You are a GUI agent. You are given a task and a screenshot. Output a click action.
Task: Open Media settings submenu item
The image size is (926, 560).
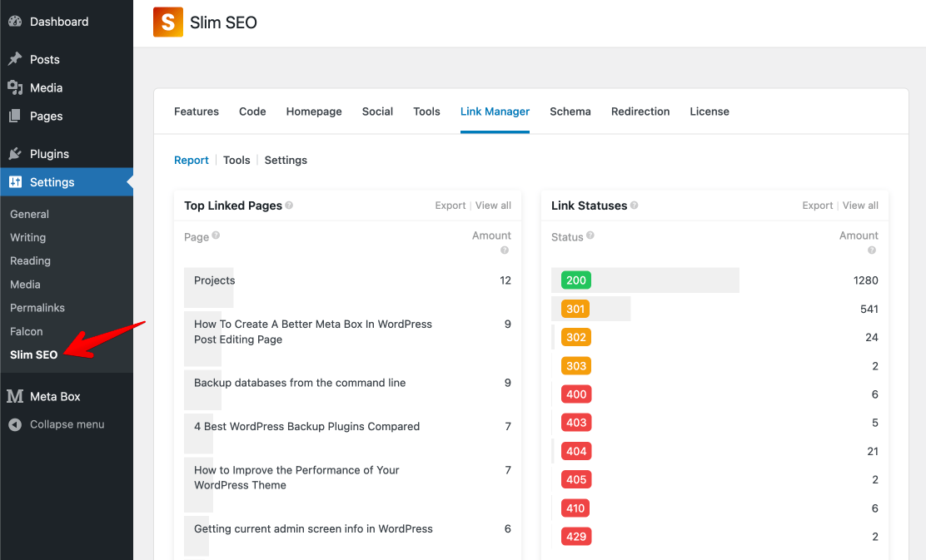click(25, 285)
